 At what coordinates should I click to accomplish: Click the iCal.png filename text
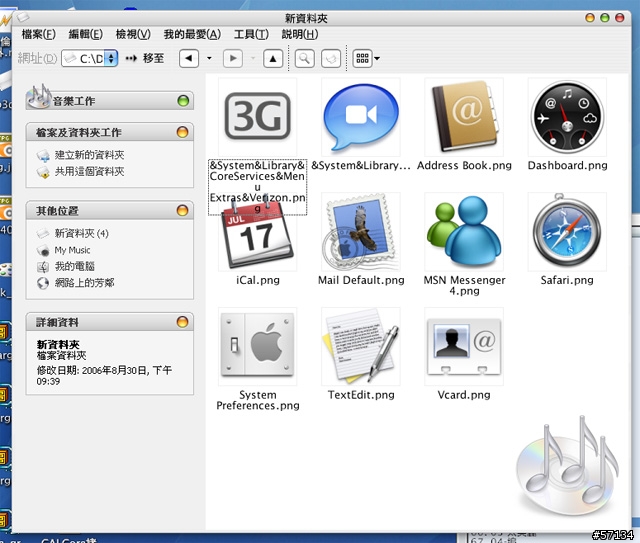258,280
